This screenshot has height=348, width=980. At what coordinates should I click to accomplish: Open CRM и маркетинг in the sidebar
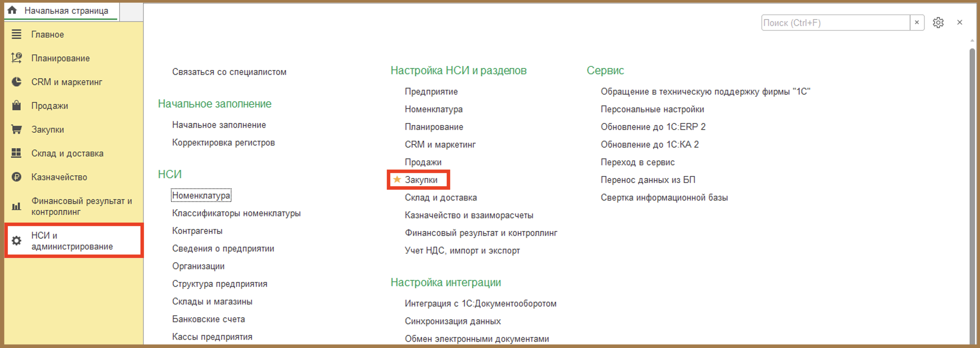(67, 82)
